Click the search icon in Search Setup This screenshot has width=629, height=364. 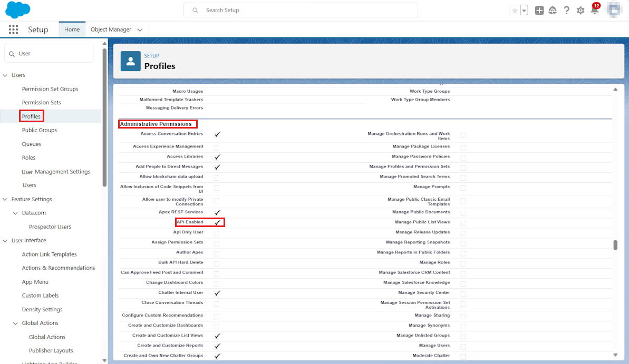[x=196, y=11]
